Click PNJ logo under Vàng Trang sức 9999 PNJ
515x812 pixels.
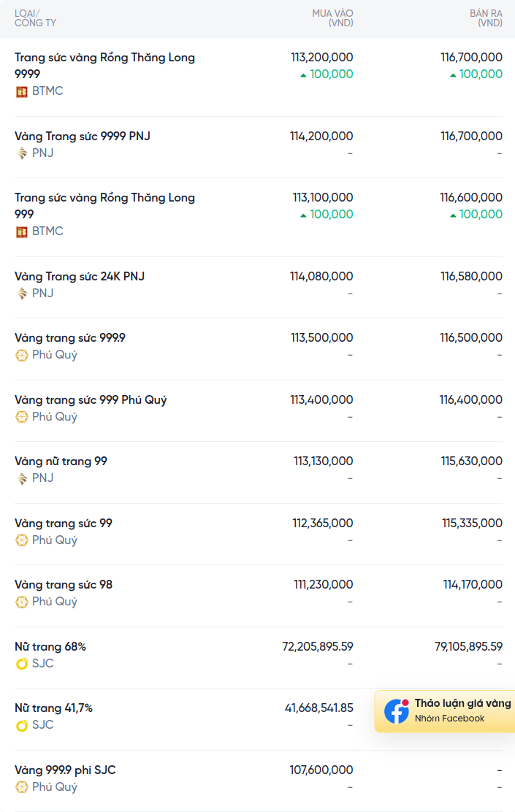(21, 153)
